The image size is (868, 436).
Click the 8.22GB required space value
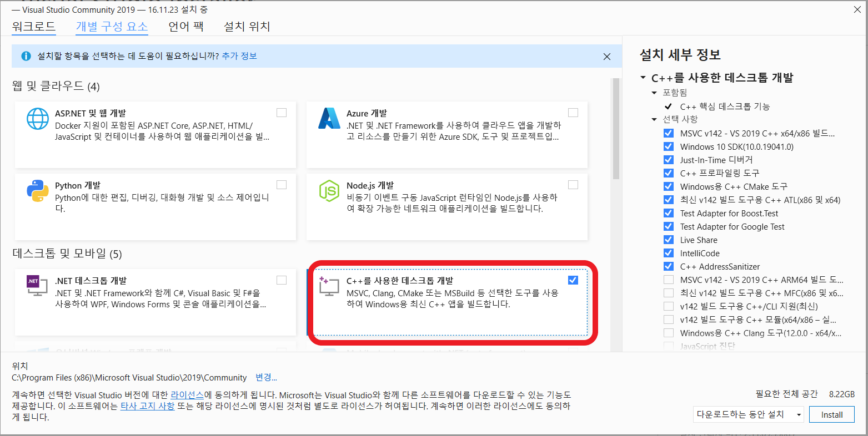[x=841, y=394]
